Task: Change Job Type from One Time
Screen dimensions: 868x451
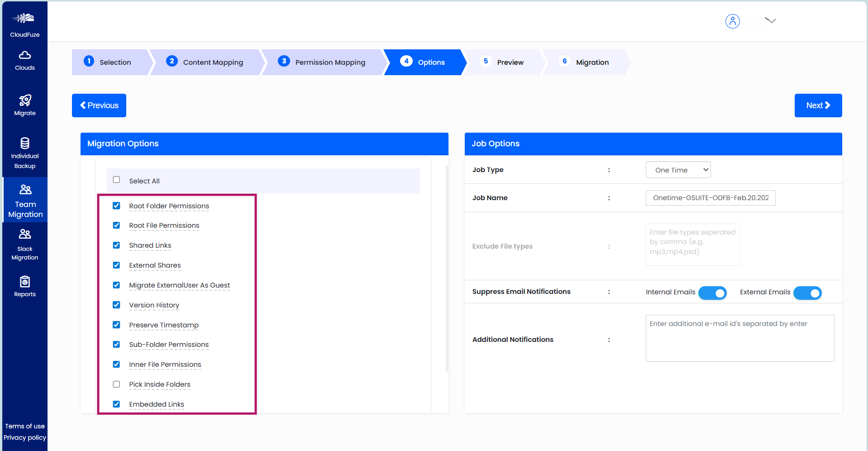Action: click(x=678, y=169)
